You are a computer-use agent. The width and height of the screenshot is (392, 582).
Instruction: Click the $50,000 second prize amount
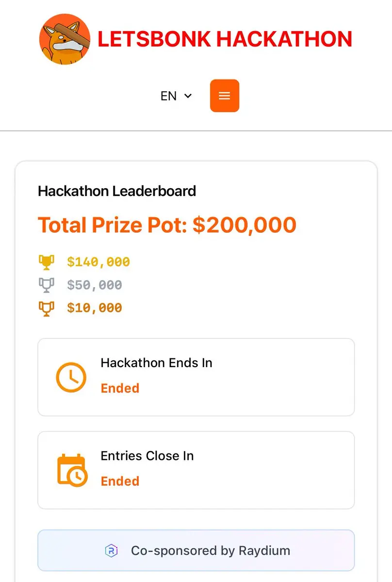pos(95,285)
